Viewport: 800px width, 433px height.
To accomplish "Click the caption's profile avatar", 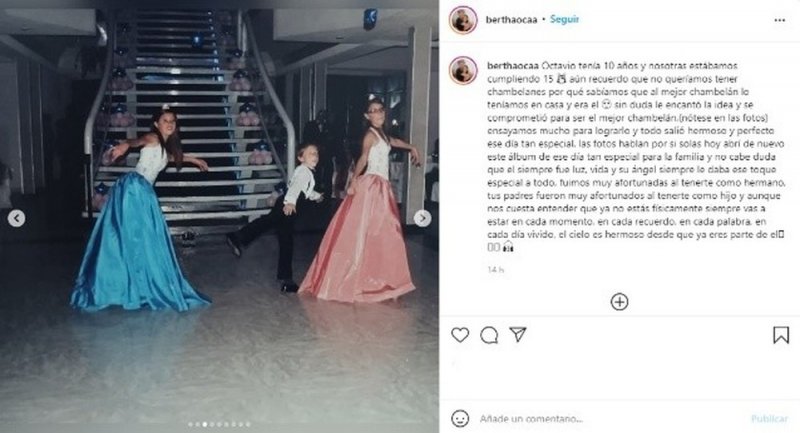I will click(463, 70).
